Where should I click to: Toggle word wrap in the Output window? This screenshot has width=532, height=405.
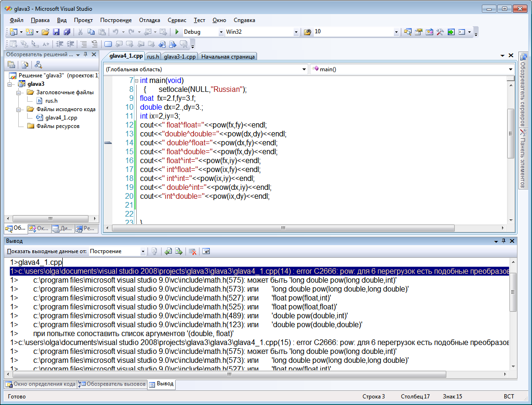(206, 252)
